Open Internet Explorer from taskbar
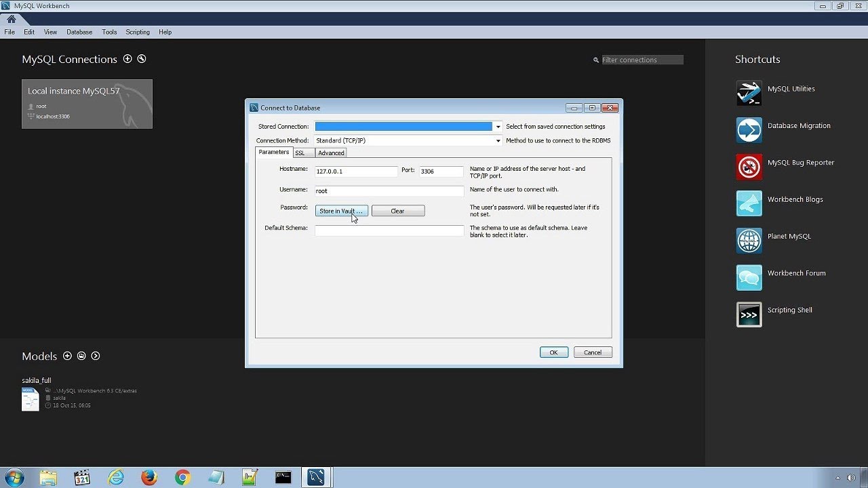The height and width of the screenshot is (488, 868). [x=116, y=477]
